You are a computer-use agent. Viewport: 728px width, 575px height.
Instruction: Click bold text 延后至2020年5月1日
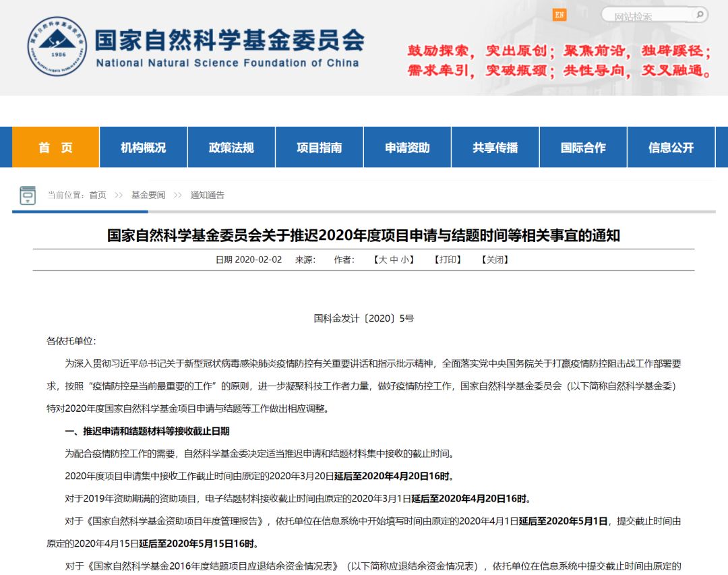(x=563, y=521)
